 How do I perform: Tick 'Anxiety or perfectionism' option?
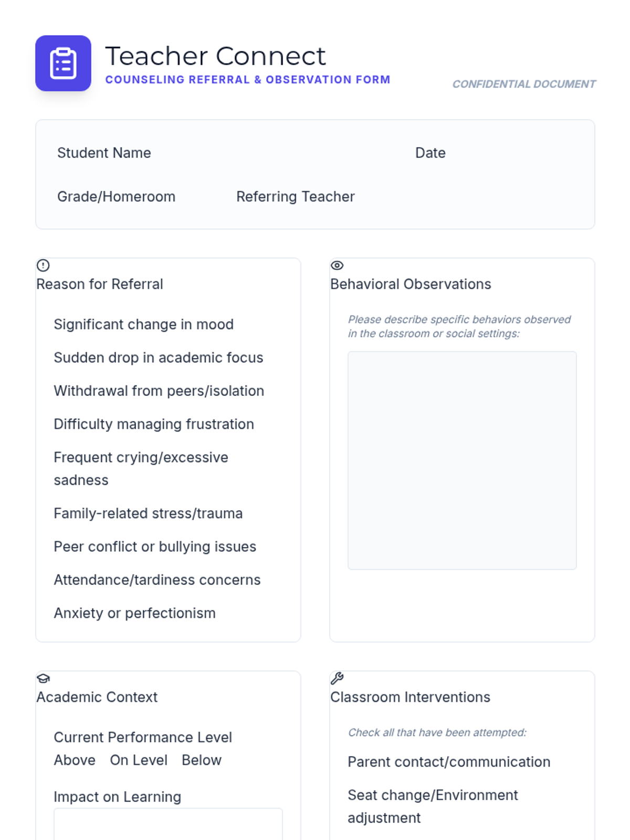point(134,613)
